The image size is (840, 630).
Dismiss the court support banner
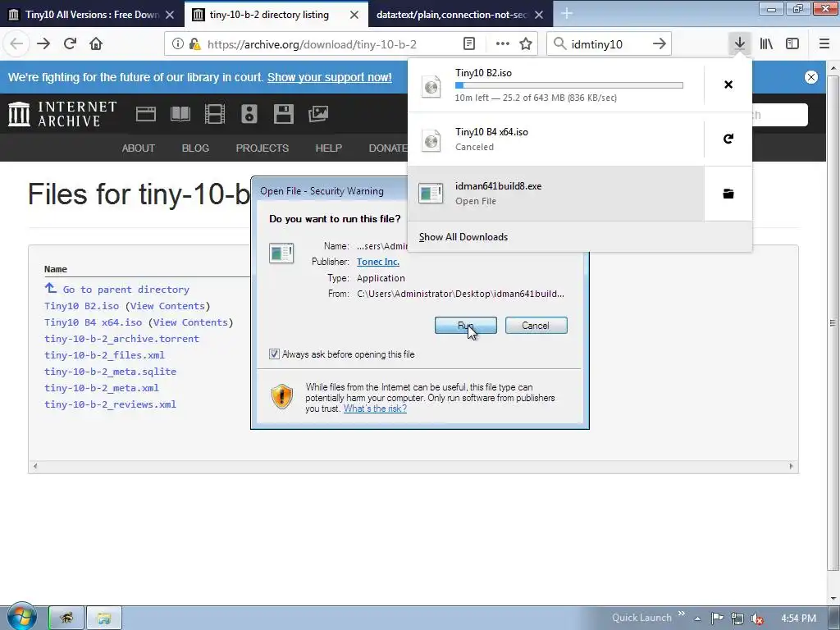[811, 77]
